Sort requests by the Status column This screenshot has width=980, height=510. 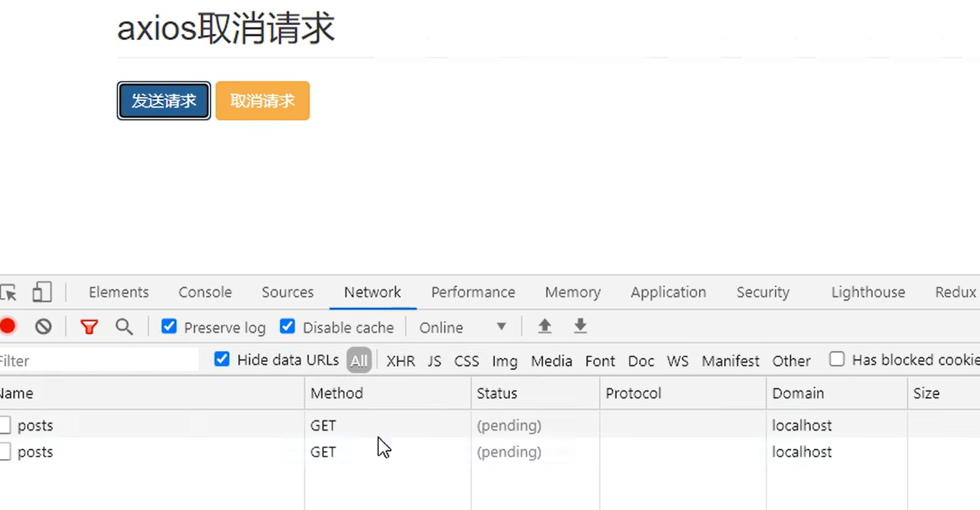496,393
